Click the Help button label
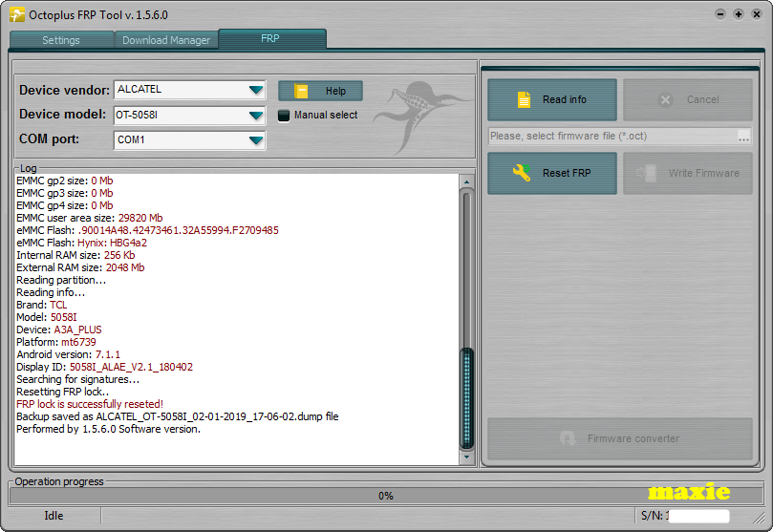This screenshot has height=532, width=773. (335, 91)
